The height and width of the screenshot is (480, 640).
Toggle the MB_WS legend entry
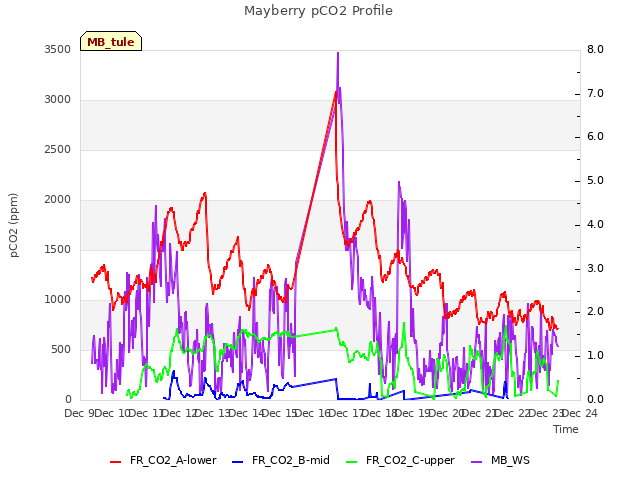point(500,460)
